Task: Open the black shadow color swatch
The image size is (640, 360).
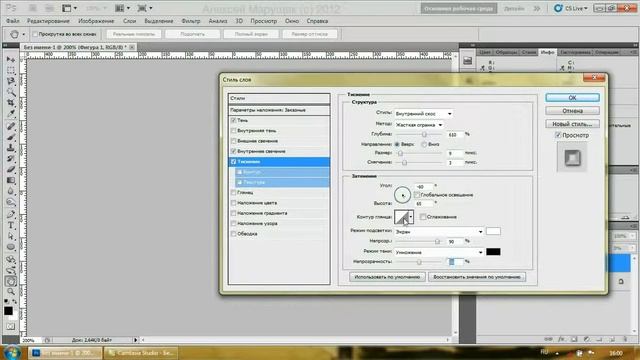Action: coord(493,252)
